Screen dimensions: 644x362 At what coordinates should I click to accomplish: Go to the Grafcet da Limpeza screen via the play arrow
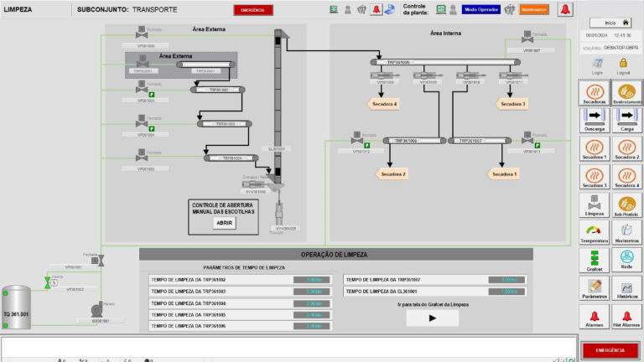(433, 318)
